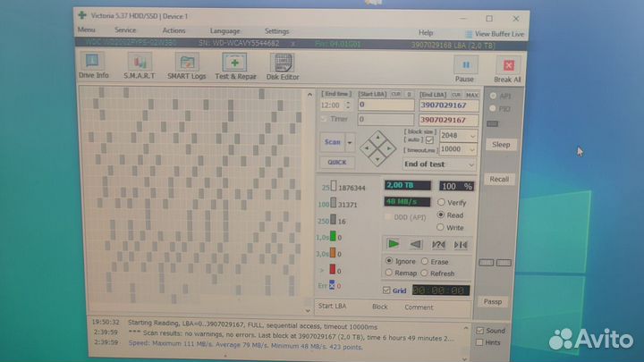Click the blue Err block indicator
Screen dimensions: 644x362
pos(332,285)
